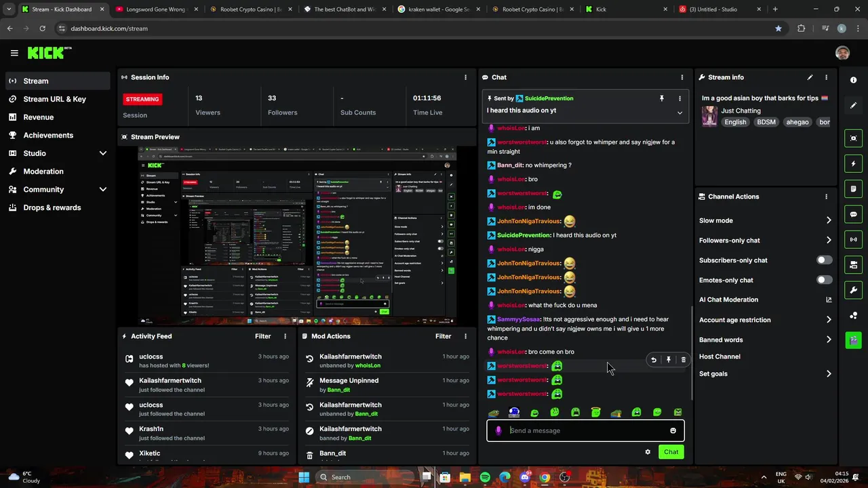Toggle Emotes-only chat switch
The height and width of the screenshot is (488, 868).
[824, 280]
